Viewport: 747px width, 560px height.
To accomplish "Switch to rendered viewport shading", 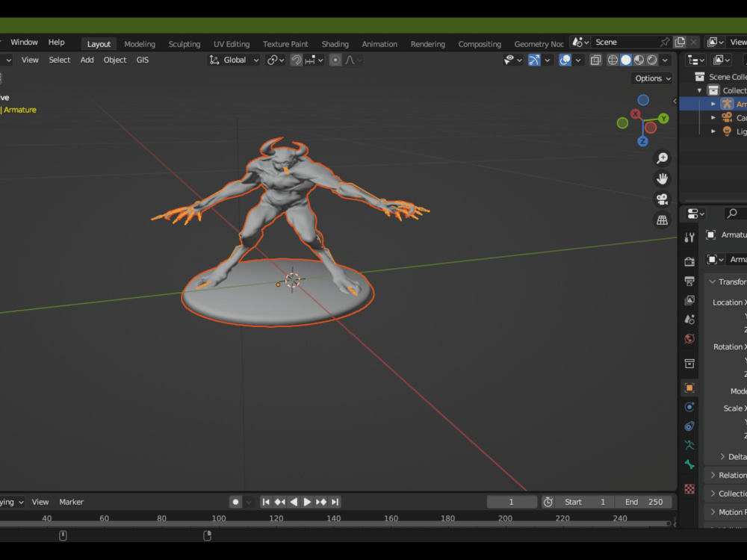I will (x=651, y=60).
